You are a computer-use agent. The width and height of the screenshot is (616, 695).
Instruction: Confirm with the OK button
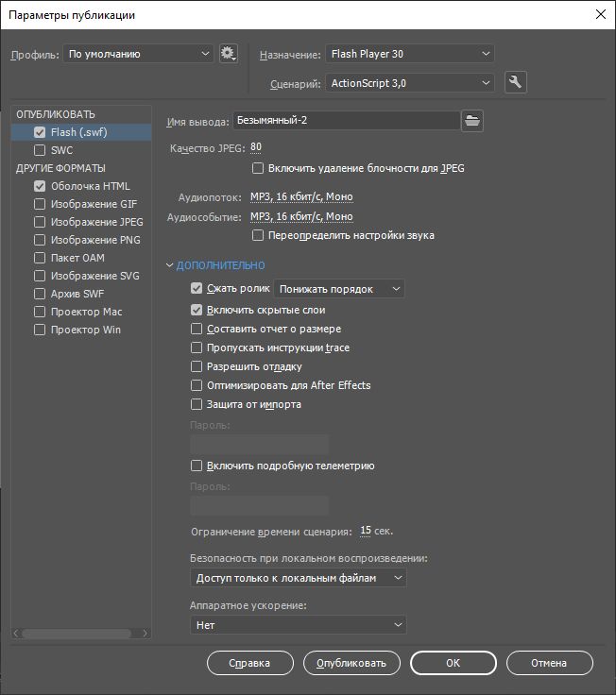(453, 663)
